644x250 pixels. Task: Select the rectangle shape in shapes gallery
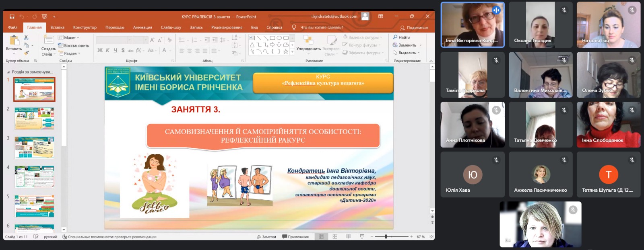[x=272, y=38]
